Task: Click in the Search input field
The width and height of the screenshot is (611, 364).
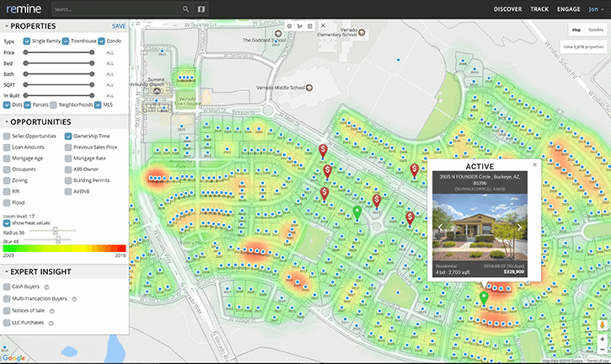Action: click(116, 9)
